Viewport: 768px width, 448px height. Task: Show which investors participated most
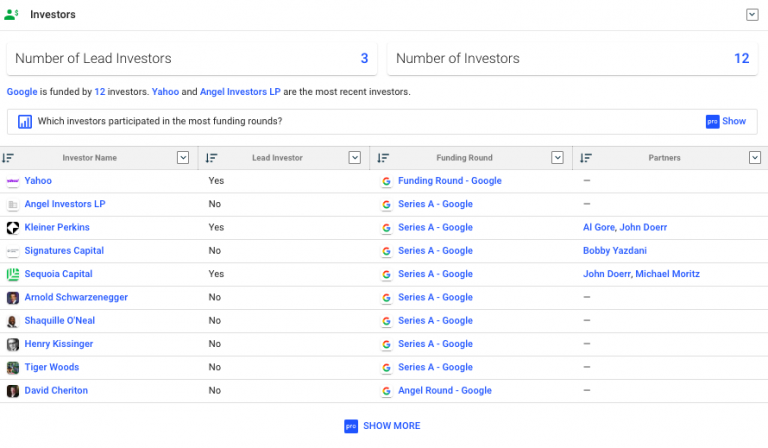(726, 121)
